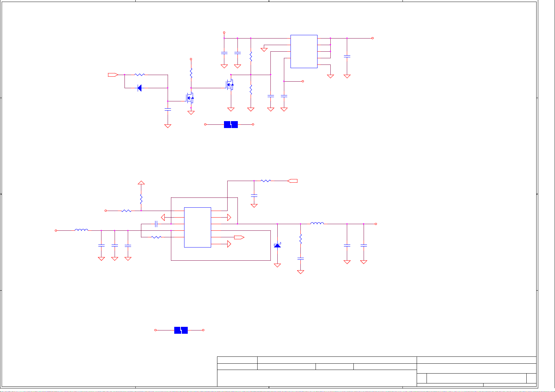Click the upper regulator IC block

(x=304, y=51)
